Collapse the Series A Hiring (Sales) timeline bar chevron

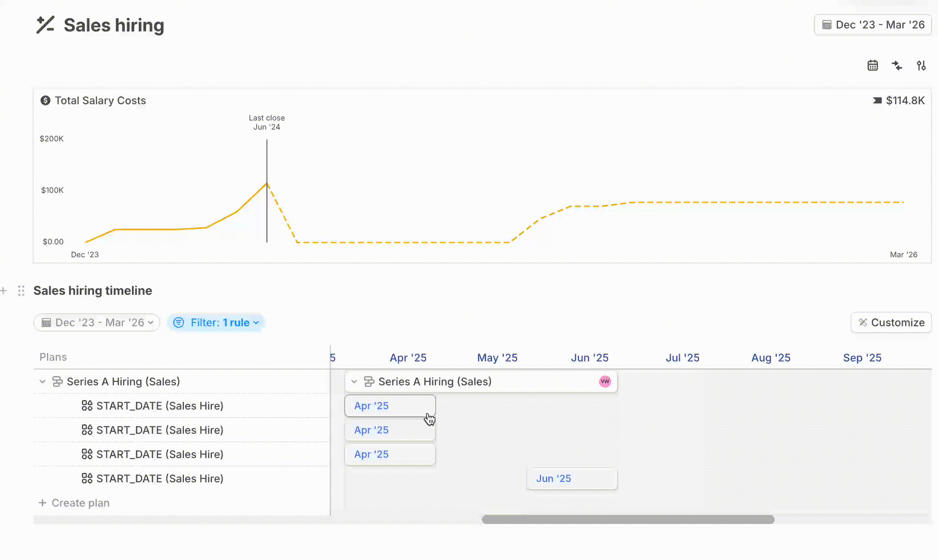(x=354, y=382)
